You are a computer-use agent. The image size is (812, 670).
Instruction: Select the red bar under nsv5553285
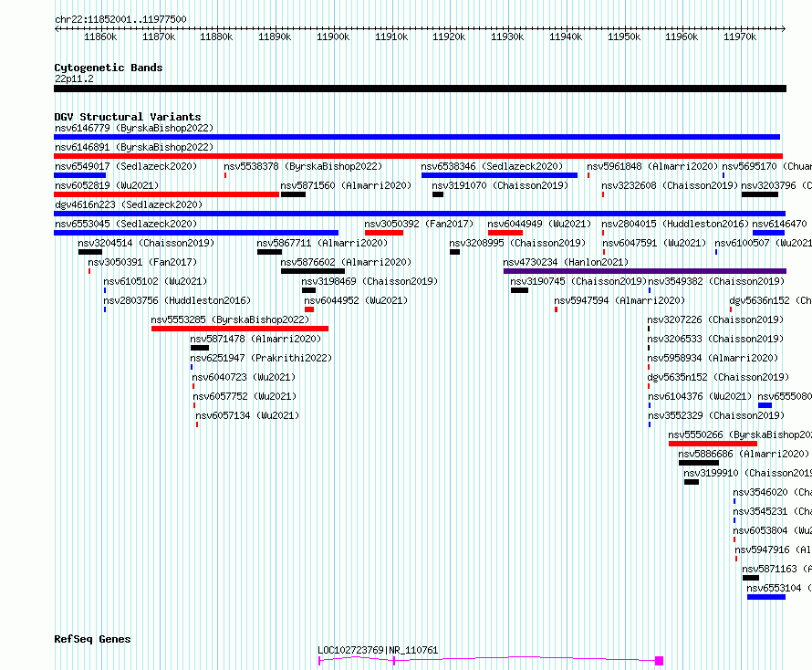240,329
